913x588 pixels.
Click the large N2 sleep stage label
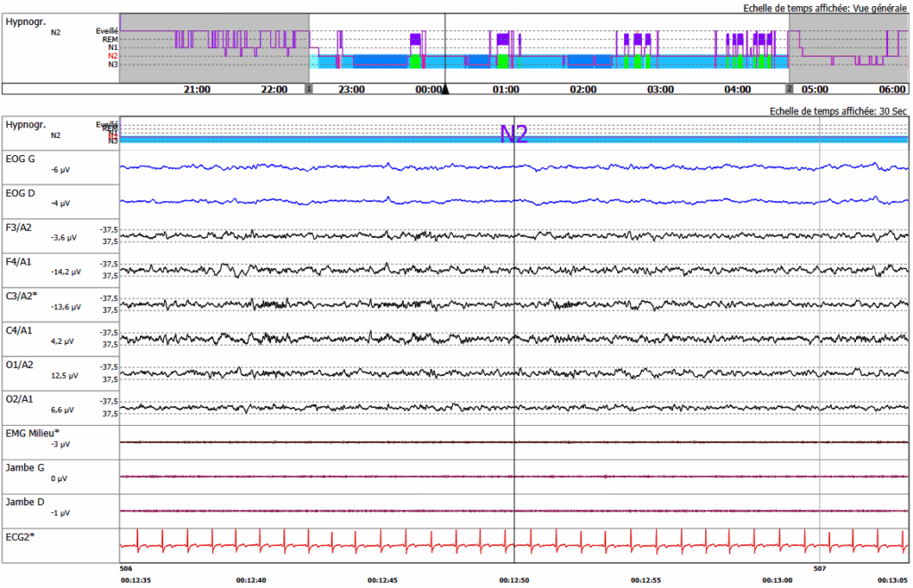514,135
